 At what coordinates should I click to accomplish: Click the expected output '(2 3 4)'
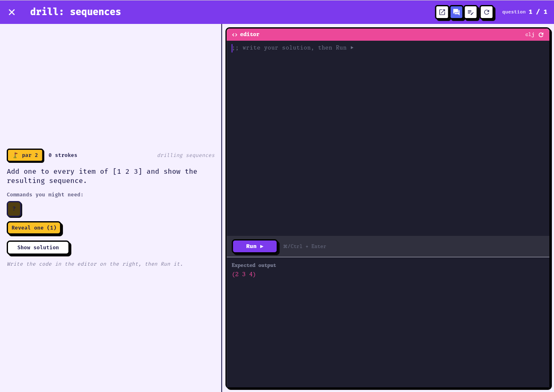tap(244, 274)
